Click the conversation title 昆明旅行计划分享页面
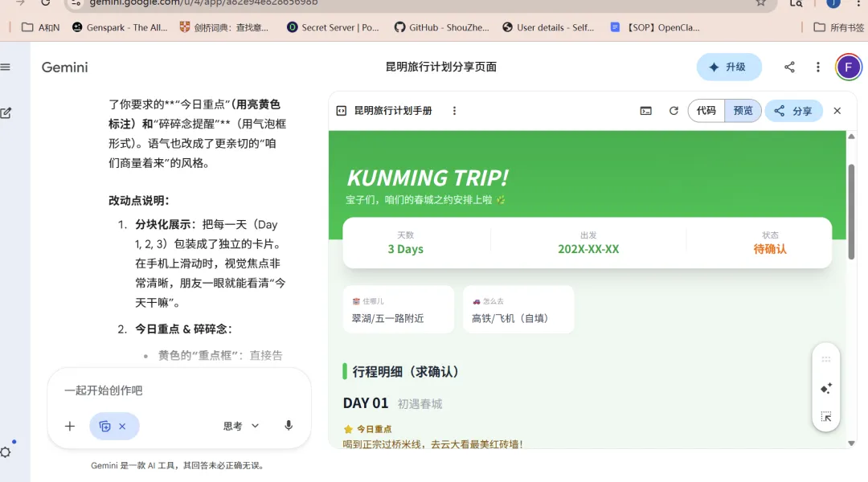868x482 pixels. [441, 67]
